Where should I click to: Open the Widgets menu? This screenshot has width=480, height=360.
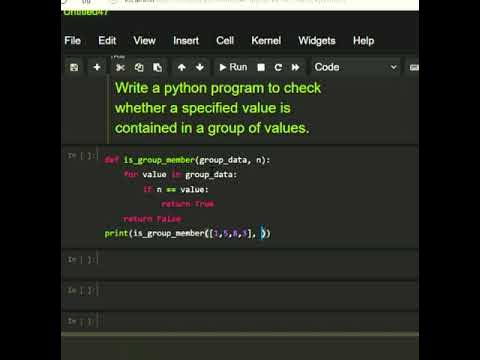click(x=317, y=41)
